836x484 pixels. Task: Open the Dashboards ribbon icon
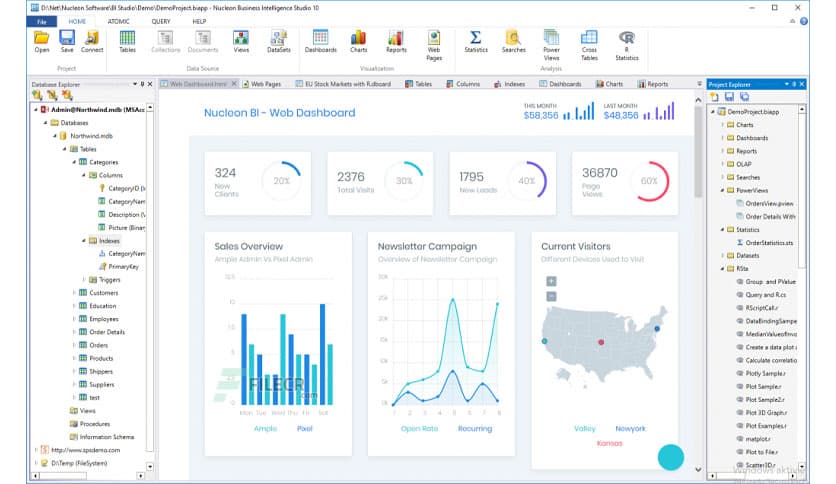coord(320,42)
